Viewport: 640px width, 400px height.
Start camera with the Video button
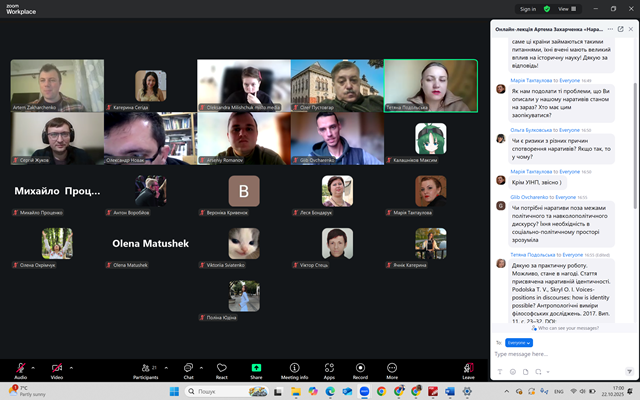click(x=57, y=368)
